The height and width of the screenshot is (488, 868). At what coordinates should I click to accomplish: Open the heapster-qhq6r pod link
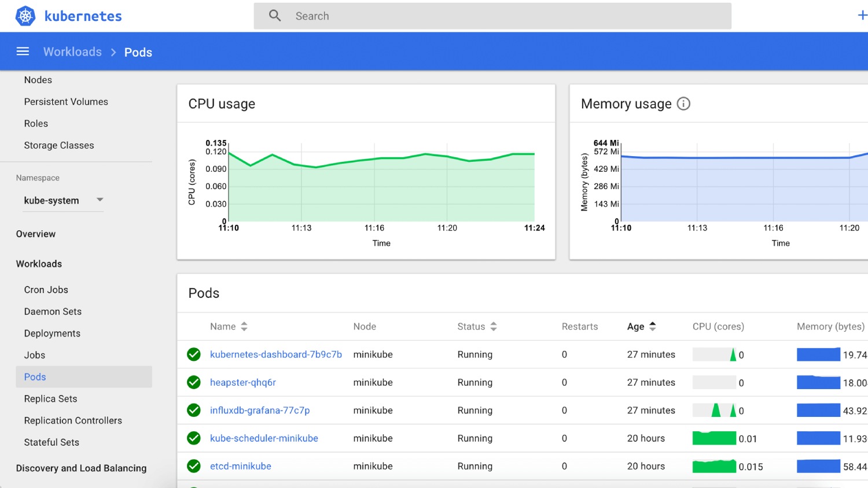tap(243, 383)
